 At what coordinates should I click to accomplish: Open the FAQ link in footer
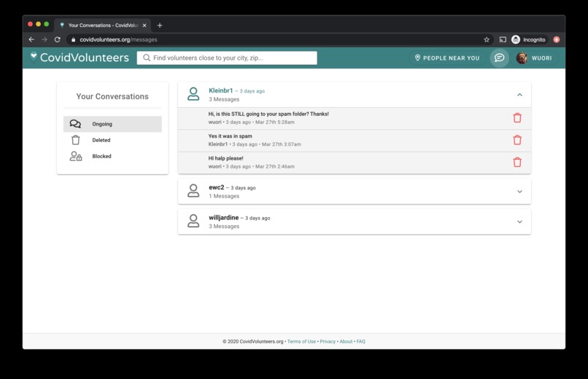click(x=360, y=341)
